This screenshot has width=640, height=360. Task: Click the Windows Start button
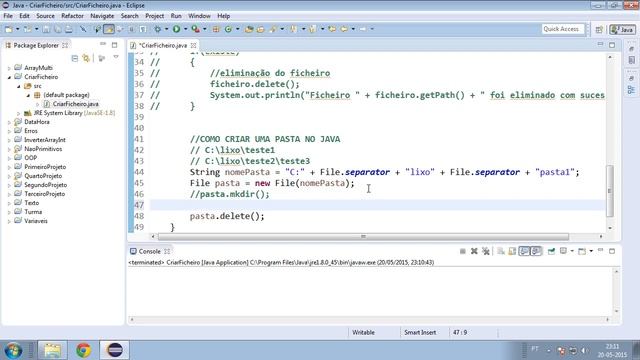pos(13,350)
